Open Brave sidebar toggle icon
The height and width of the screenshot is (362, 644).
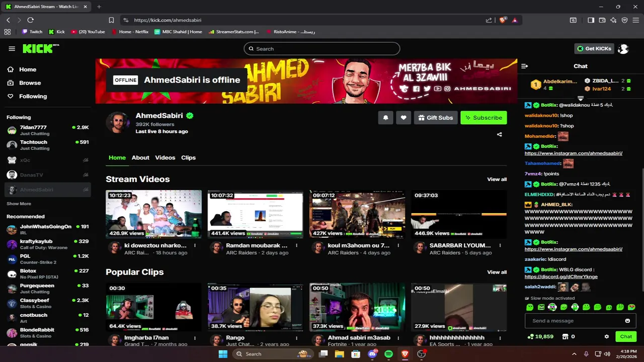point(591,20)
